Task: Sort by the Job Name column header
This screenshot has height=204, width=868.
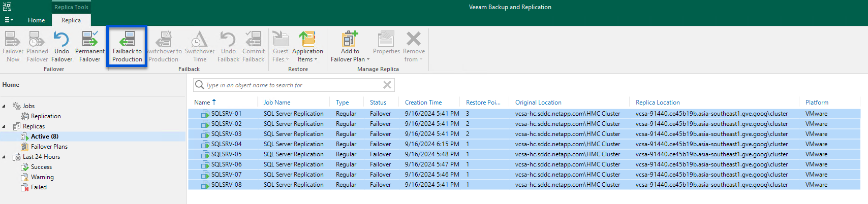Action: tap(277, 102)
